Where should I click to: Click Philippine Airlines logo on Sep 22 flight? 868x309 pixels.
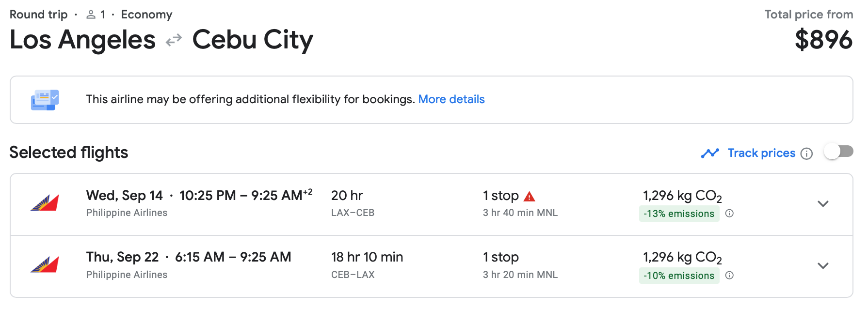[x=45, y=265]
